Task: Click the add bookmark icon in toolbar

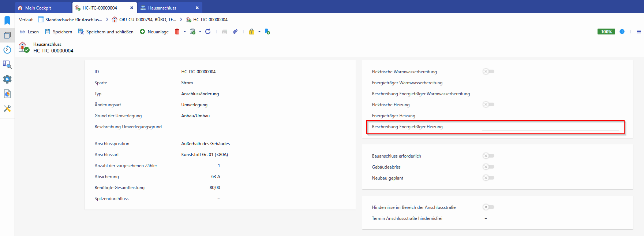Action: click(x=267, y=32)
